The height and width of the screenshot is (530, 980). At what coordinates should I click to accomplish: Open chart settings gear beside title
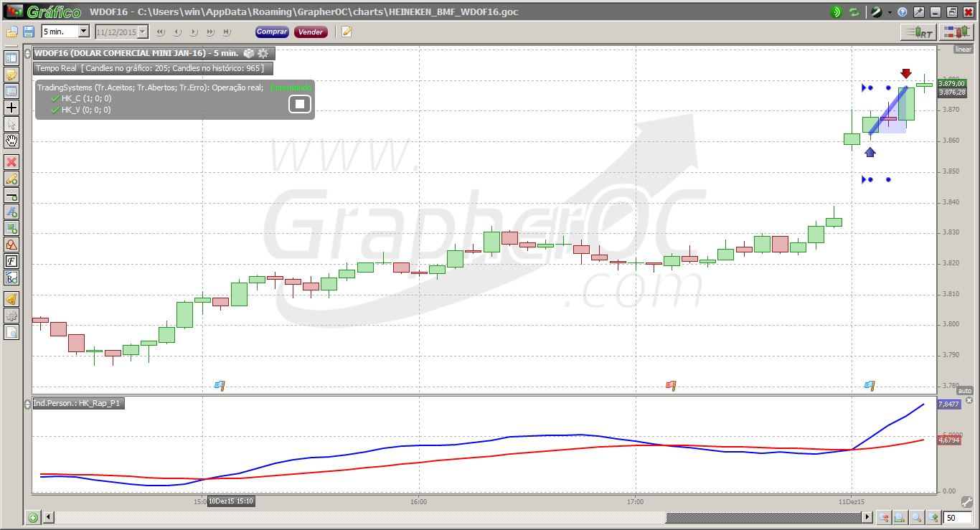click(x=263, y=53)
